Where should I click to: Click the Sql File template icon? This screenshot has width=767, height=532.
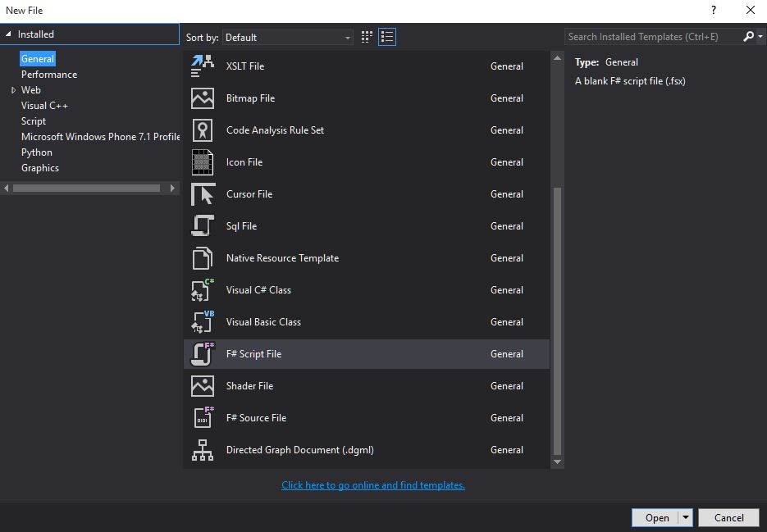(x=203, y=226)
